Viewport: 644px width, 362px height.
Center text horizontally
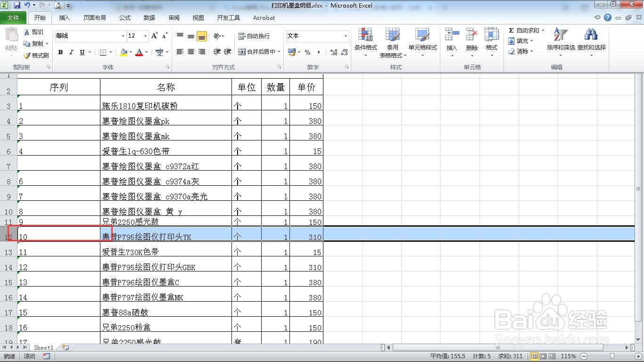(x=191, y=52)
